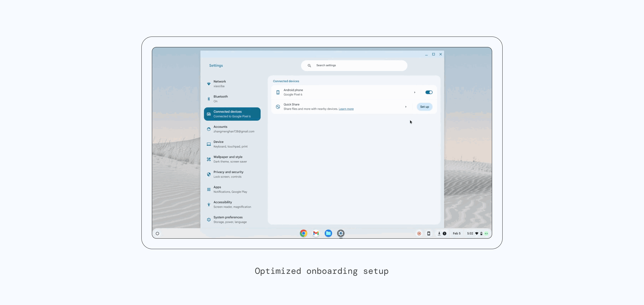
Task: Click the Android phone icon in Connected devices
Action: [278, 92]
